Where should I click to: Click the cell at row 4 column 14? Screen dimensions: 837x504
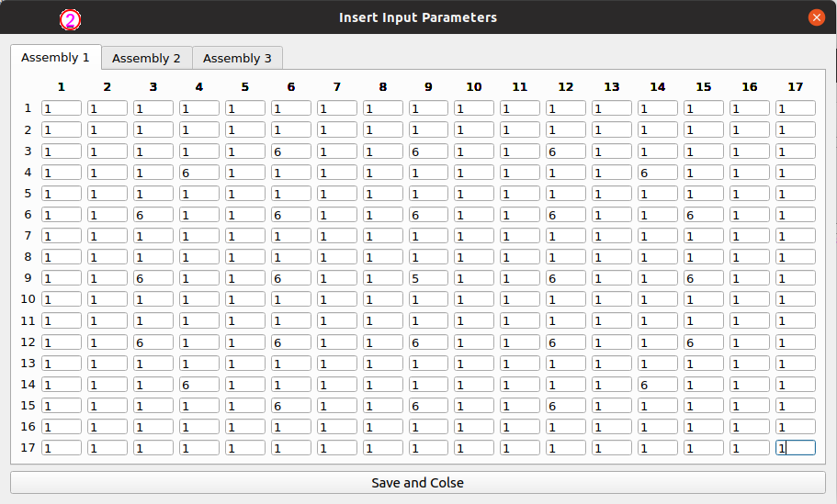658,173
